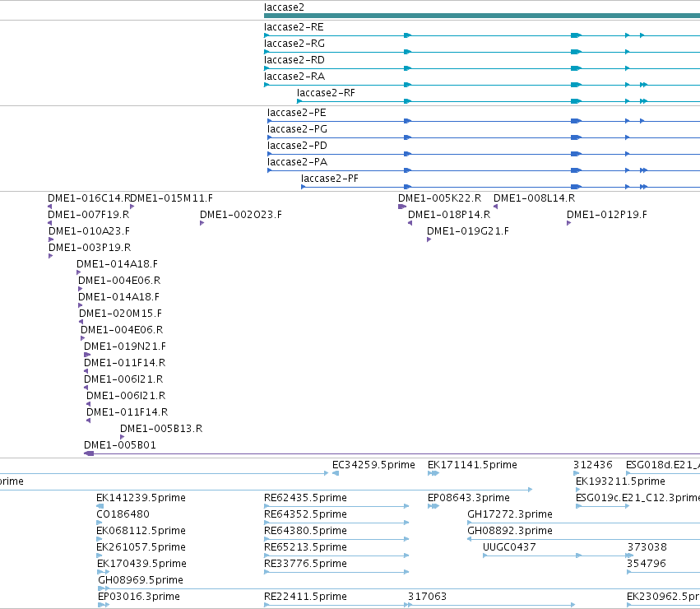Click the laccase2-PG protein label
The image size is (700, 609).
click(297, 129)
